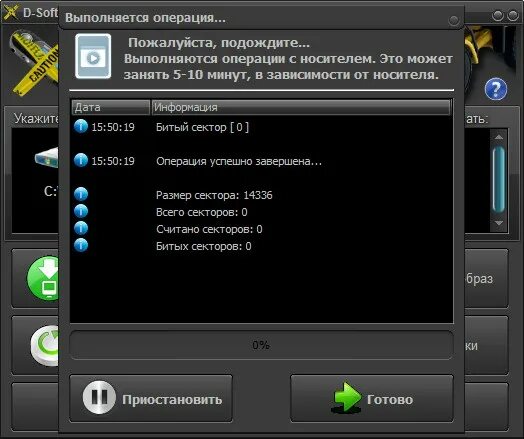This screenshot has width=524, height=439.
Task: Click the info icon next to Битый сектор
Action: [81, 126]
